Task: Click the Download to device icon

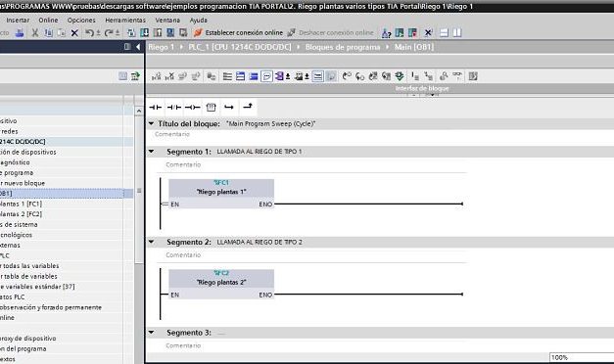Action: (145, 33)
